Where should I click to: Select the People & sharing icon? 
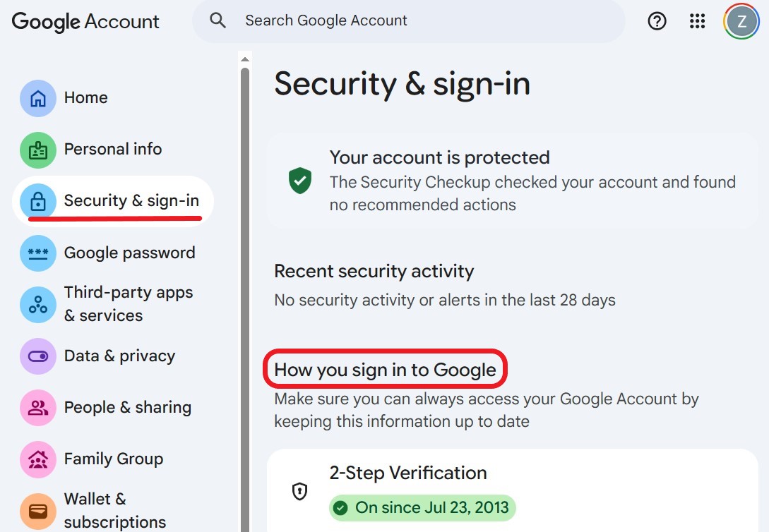tap(37, 407)
